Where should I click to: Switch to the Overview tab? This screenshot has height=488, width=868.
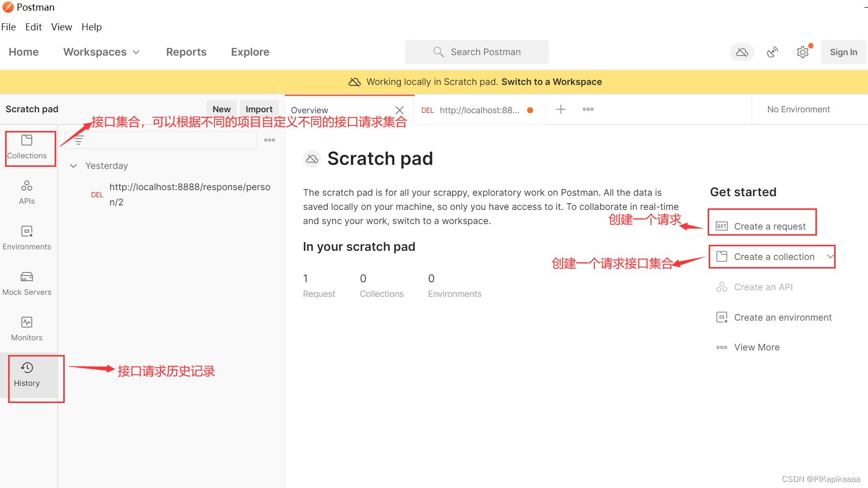coord(350,110)
